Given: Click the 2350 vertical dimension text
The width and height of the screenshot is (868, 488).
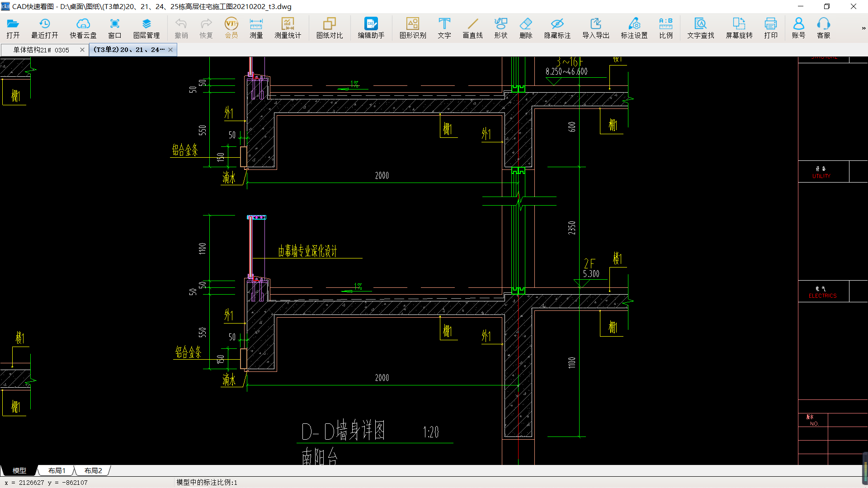Looking at the screenshot, I should [572, 228].
